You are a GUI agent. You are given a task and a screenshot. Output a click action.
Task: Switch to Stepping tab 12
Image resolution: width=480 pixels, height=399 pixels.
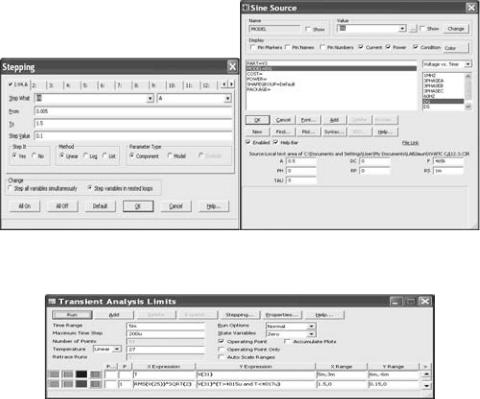click(x=209, y=85)
